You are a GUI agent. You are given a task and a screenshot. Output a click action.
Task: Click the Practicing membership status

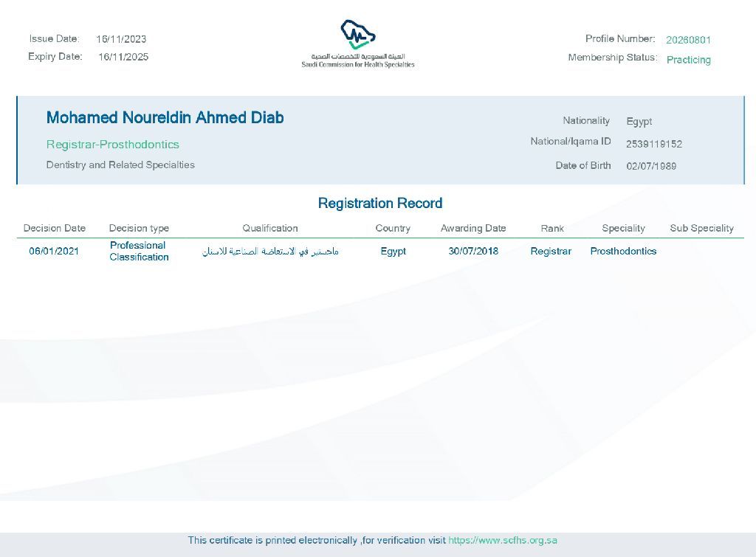pos(688,60)
